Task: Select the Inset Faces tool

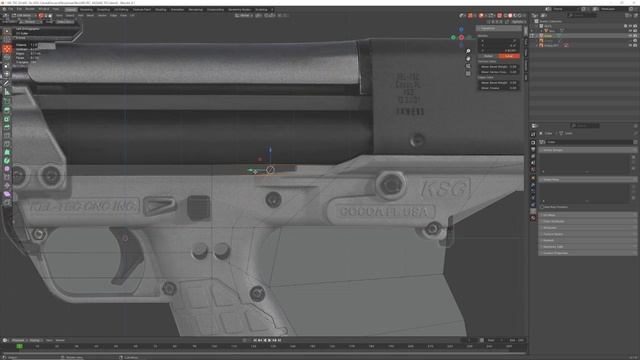Action: point(7,119)
